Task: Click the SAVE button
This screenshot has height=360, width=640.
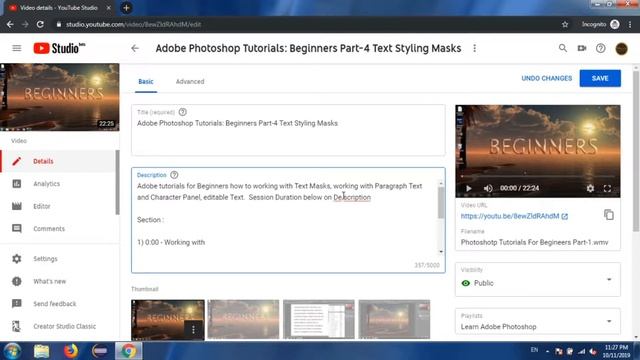Action: pyautogui.click(x=600, y=78)
